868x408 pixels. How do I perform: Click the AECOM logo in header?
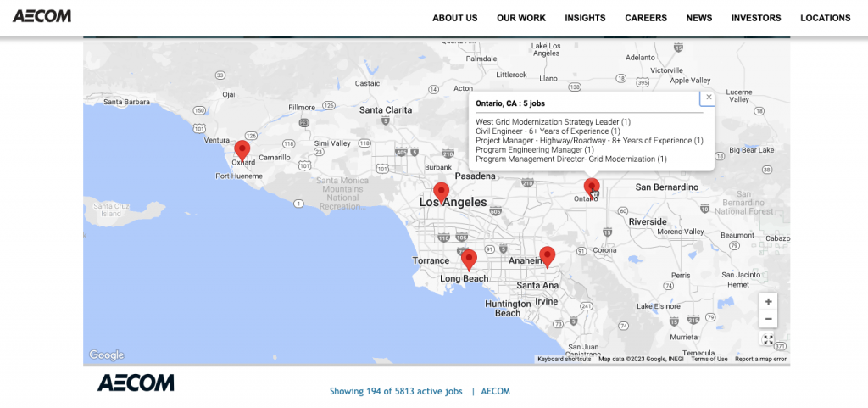tap(42, 16)
